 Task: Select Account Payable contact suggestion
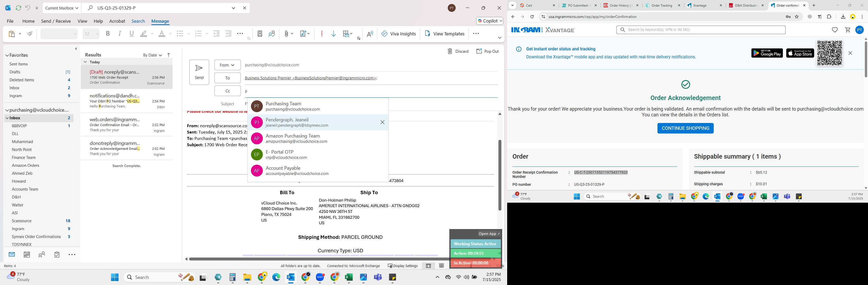click(318, 170)
